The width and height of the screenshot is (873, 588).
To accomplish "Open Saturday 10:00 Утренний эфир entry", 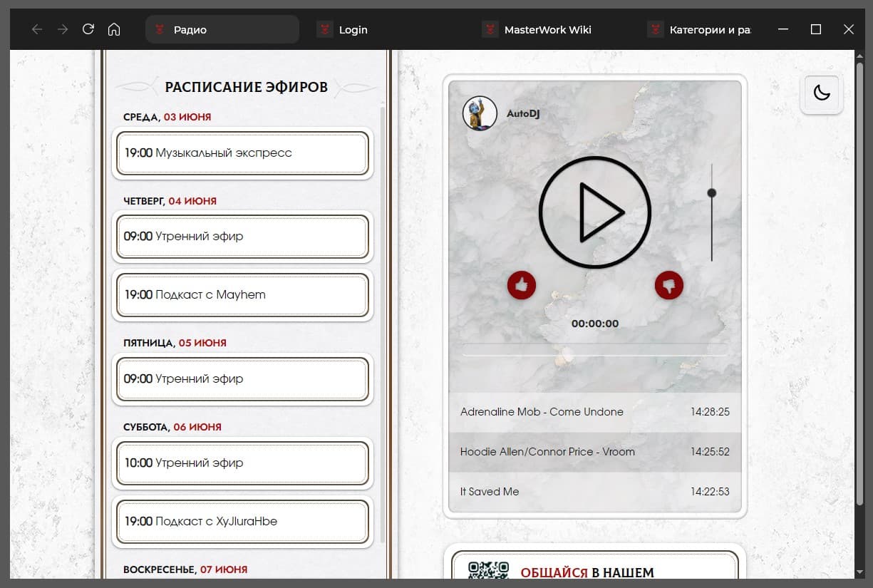I will pyautogui.click(x=242, y=463).
